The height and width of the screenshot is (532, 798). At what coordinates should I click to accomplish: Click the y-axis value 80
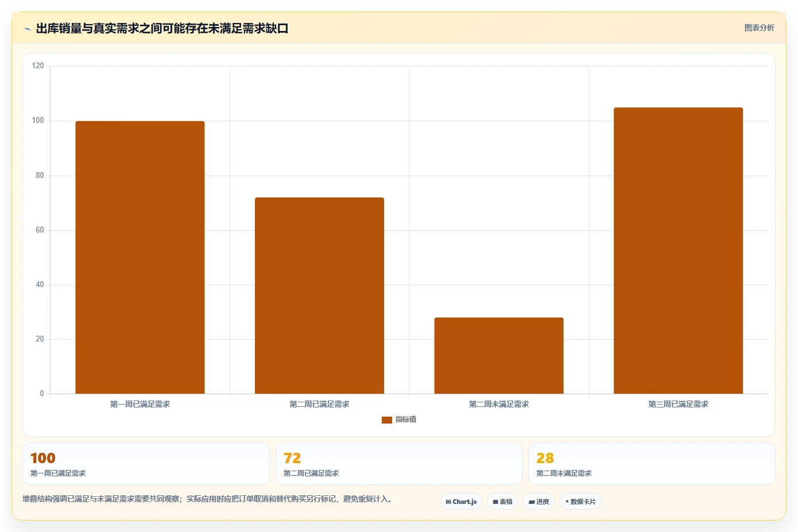(x=40, y=176)
